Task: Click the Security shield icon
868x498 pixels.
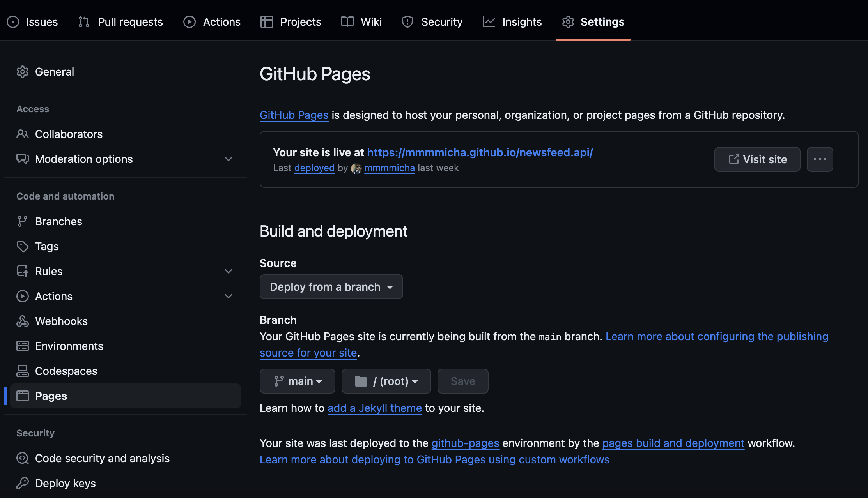Action: [x=407, y=22]
